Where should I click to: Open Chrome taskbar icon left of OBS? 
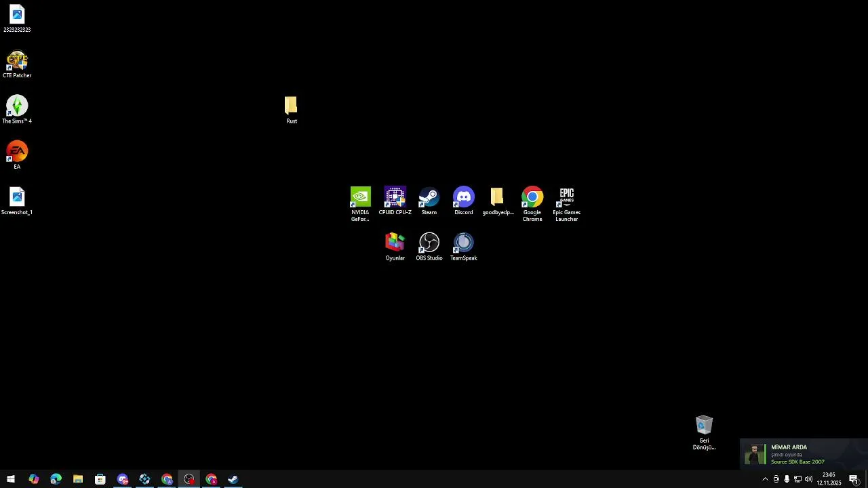[167, 479]
